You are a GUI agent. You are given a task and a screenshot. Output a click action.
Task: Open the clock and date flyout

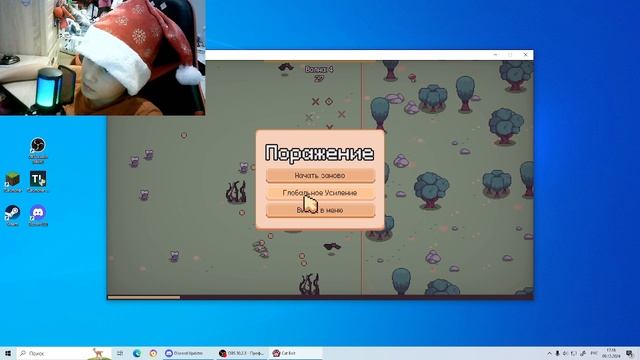click(x=611, y=353)
